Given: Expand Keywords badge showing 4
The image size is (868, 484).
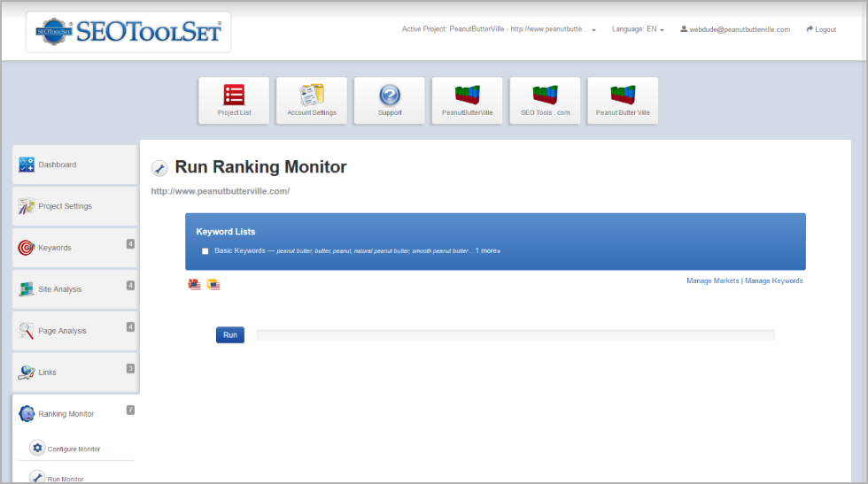Looking at the screenshot, I should pyautogui.click(x=131, y=244).
